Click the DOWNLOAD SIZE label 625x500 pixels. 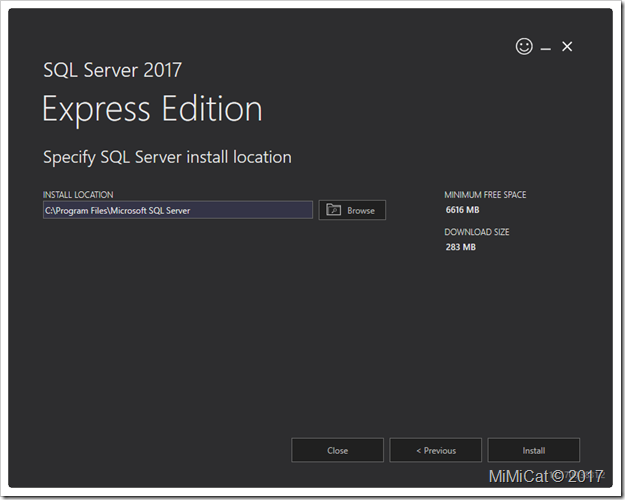tap(477, 232)
